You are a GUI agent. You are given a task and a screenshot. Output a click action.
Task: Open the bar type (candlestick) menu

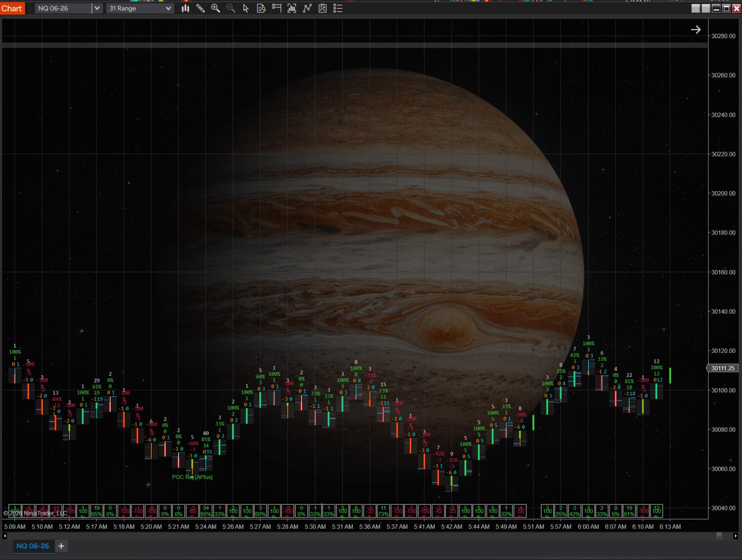tap(185, 8)
